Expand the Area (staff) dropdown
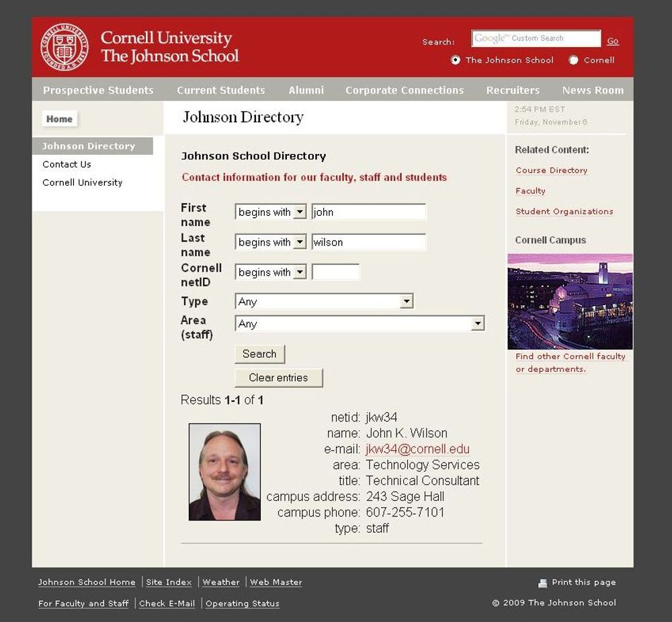 [x=360, y=323]
